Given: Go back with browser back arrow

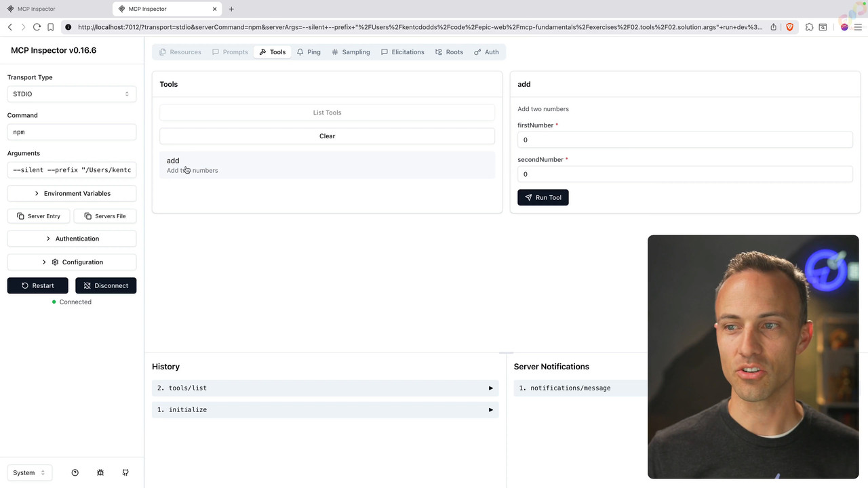Looking at the screenshot, I should [10, 27].
